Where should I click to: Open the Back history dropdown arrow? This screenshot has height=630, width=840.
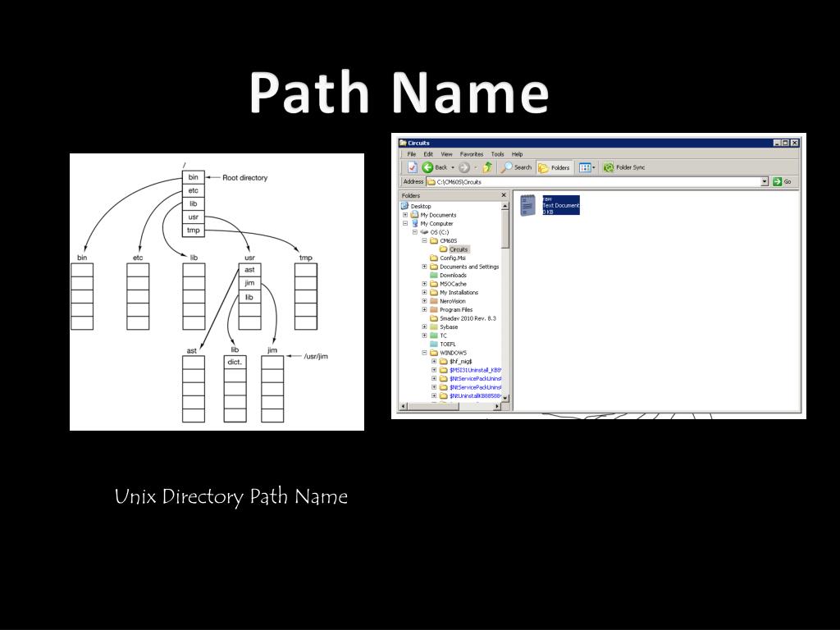coord(453,167)
